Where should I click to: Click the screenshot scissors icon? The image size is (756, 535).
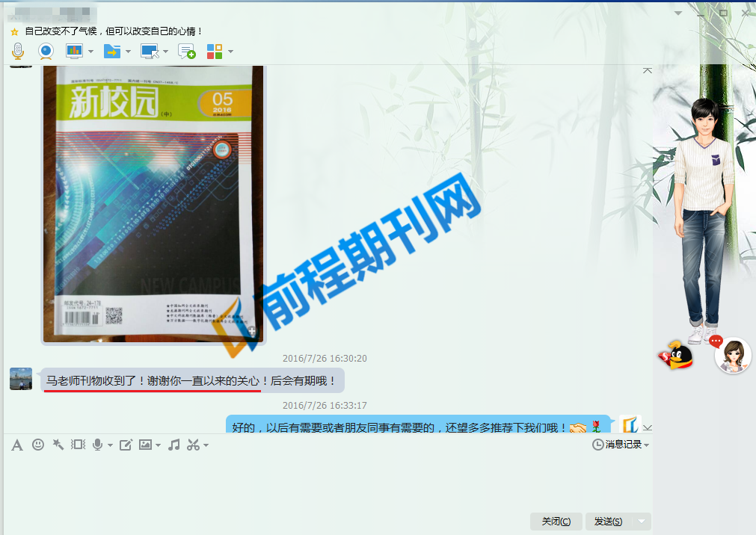pos(194,445)
